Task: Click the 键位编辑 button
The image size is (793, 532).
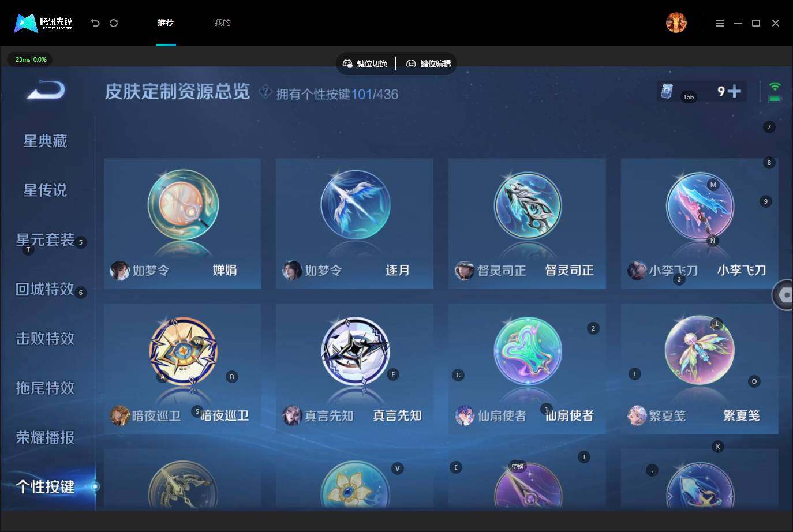Action: point(429,63)
